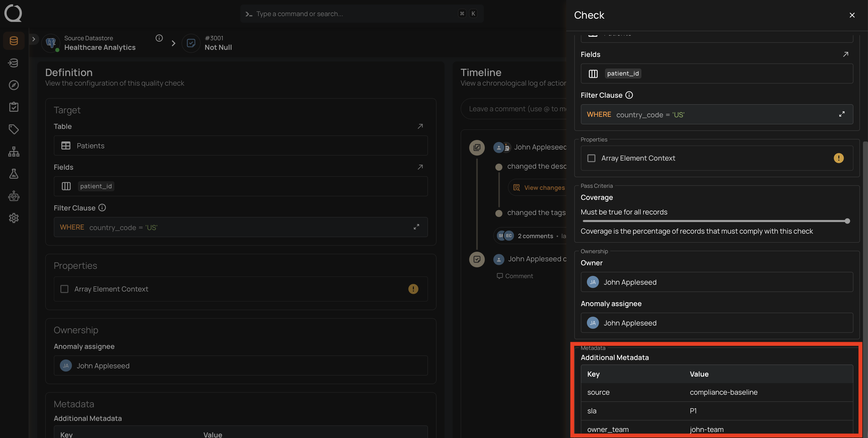This screenshot has height=438, width=868.
Task: Adjust the Coverage slider handle
Action: pyautogui.click(x=847, y=221)
